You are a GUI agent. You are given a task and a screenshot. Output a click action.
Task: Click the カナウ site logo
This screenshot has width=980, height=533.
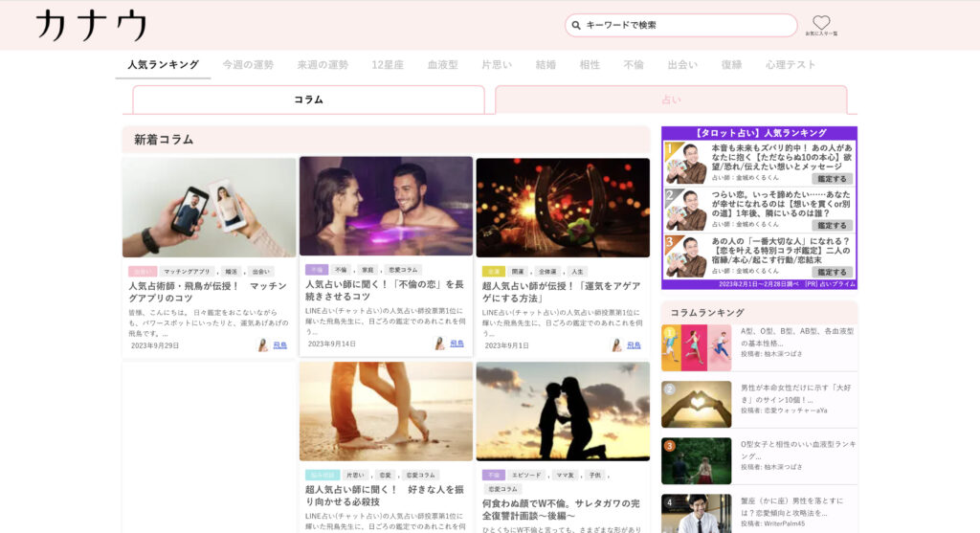(x=92, y=25)
